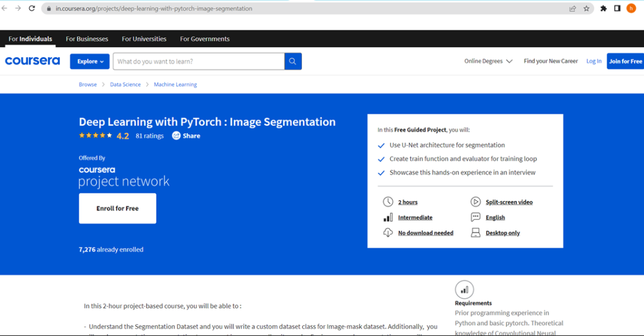Bookmark this page with the star icon

pos(586,9)
